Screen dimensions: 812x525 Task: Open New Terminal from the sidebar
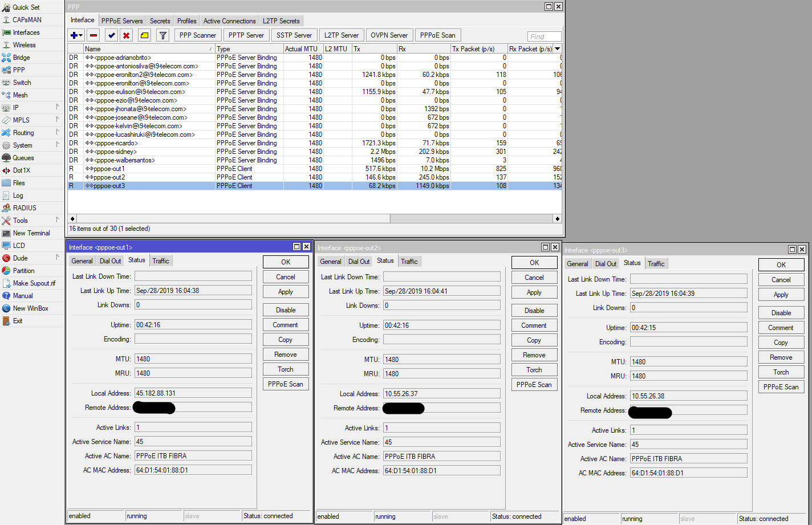click(x=31, y=233)
